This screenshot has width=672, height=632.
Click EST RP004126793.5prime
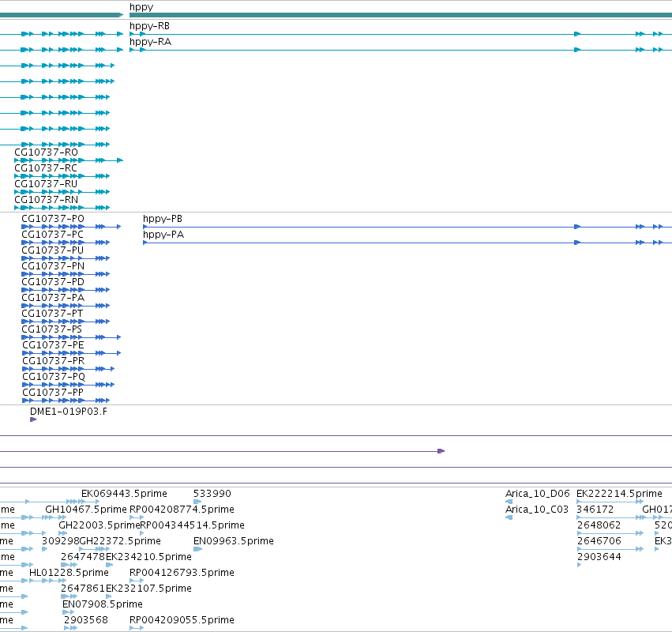coord(182,573)
